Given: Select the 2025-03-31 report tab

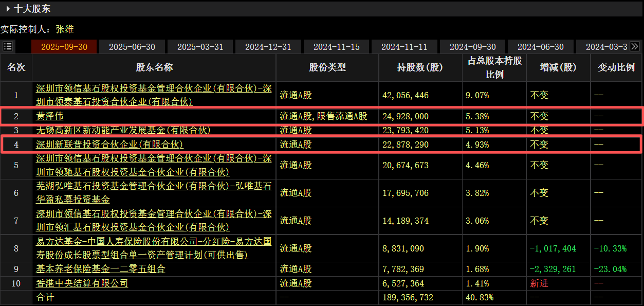Looking at the screenshot, I should [x=200, y=47].
